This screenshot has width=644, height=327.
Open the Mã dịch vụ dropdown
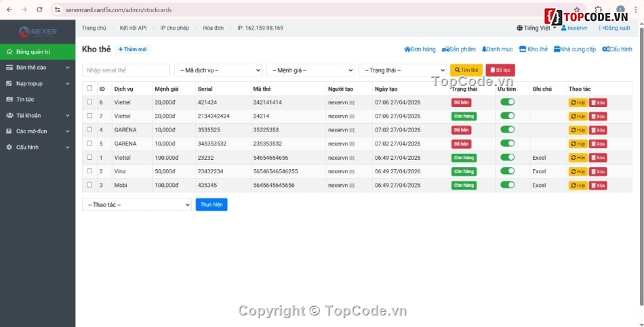pyautogui.click(x=218, y=70)
